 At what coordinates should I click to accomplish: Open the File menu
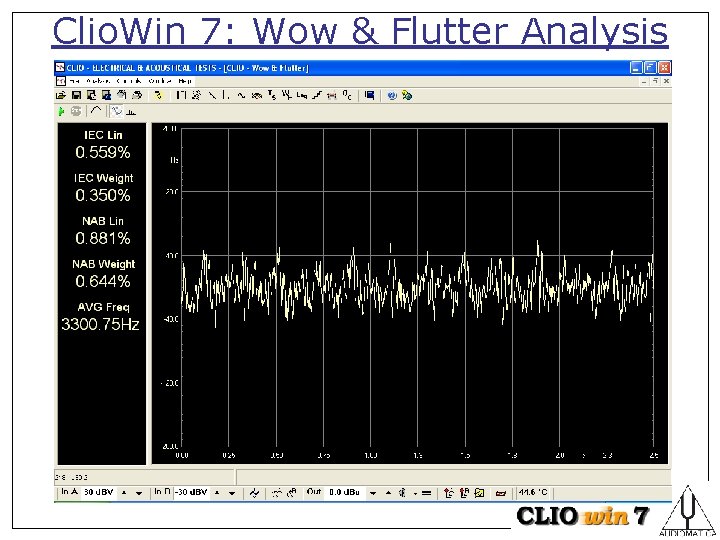[x=74, y=81]
